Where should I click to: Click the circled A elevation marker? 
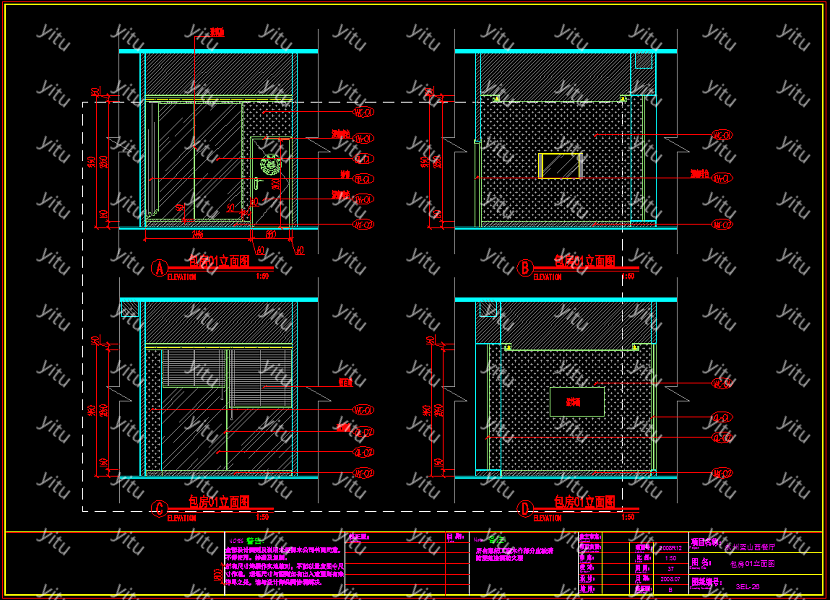coord(158,267)
